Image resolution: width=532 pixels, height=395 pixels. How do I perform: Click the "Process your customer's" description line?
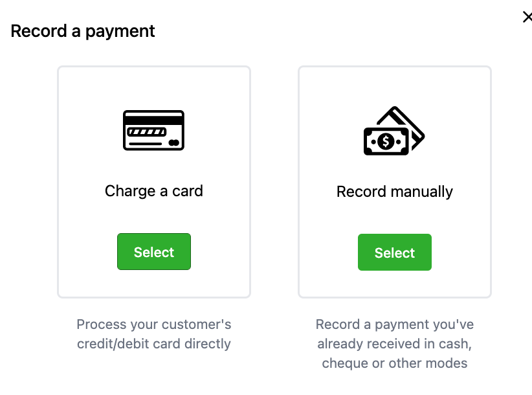coord(154,324)
